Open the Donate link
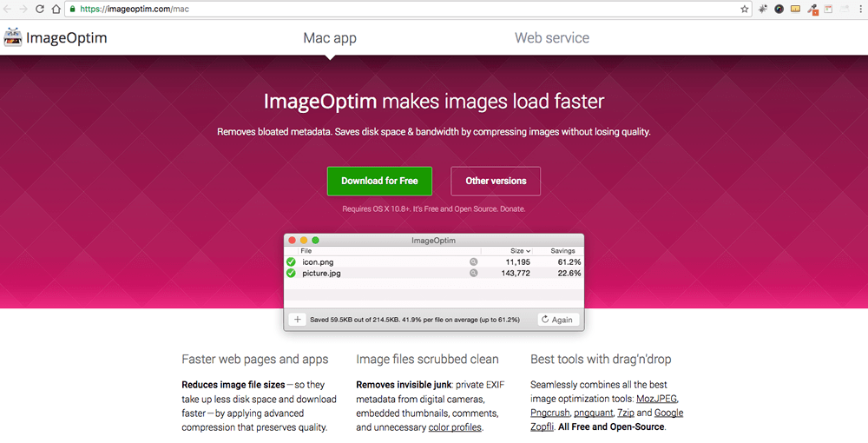 (512, 208)
